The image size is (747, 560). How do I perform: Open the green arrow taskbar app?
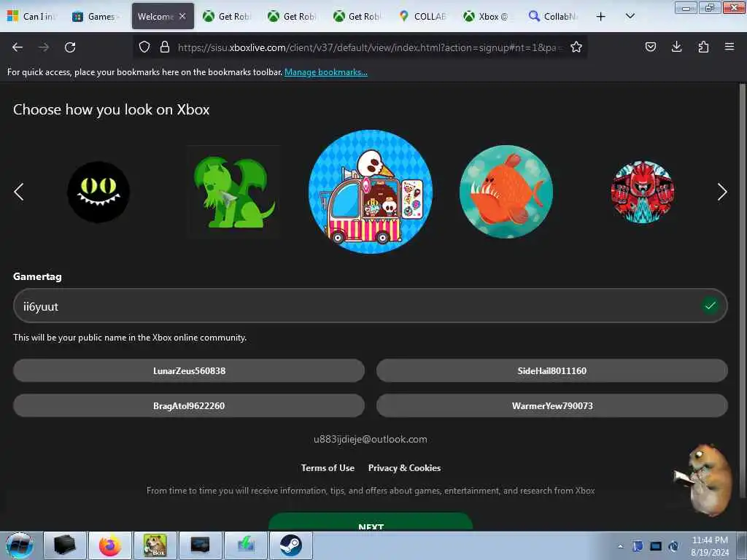246,545
